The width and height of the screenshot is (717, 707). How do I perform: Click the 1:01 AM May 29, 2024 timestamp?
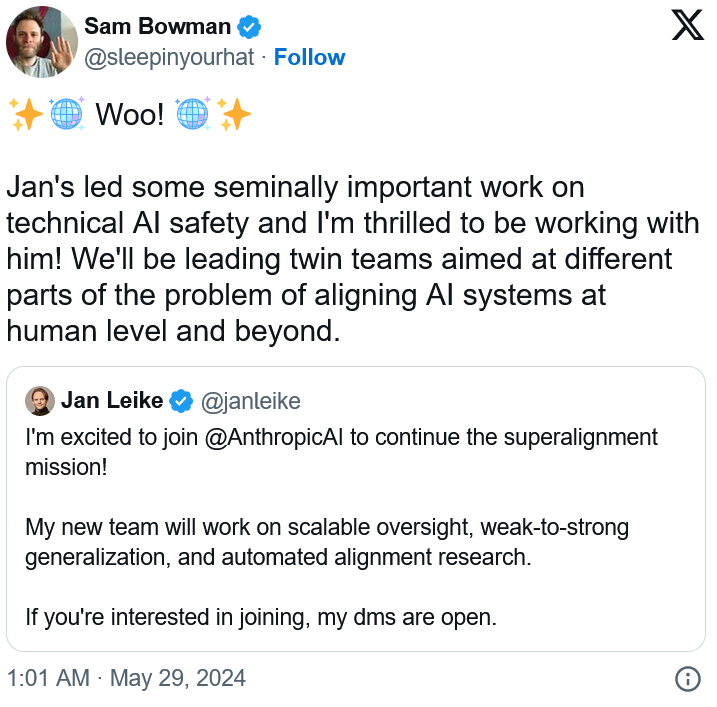(x=126, y=678)
